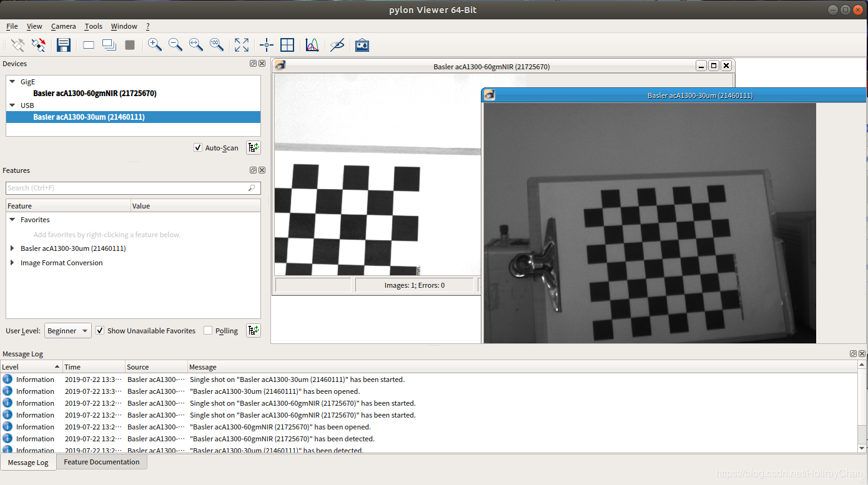Click the crossed-out eye toolbar icon
The image size is (868, 485).
point(337,45)
